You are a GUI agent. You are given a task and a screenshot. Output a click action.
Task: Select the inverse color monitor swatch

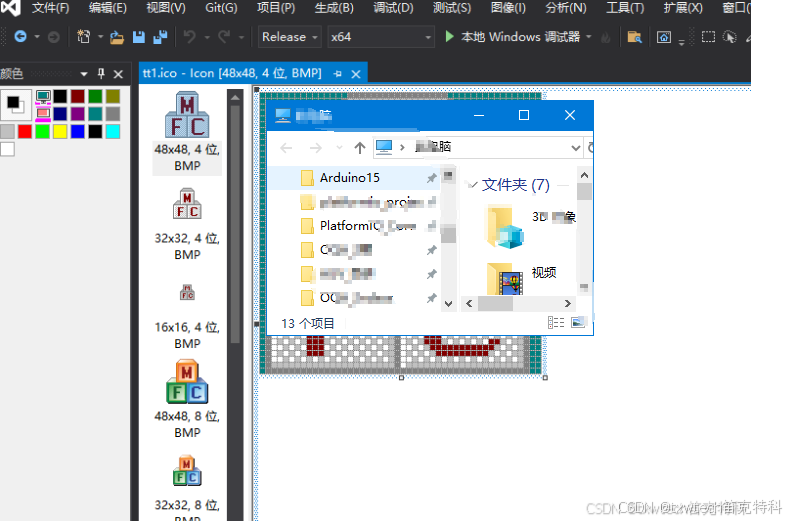point(43,113)
